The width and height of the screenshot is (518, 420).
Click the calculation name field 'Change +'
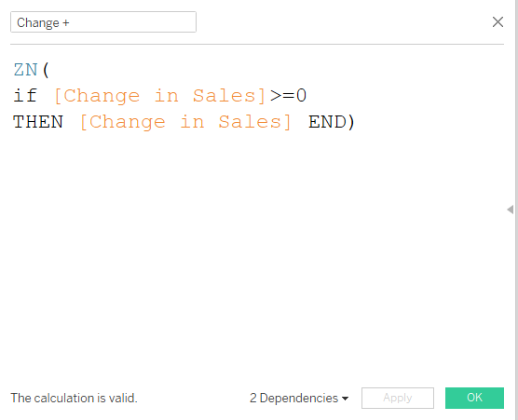point(103,22)
